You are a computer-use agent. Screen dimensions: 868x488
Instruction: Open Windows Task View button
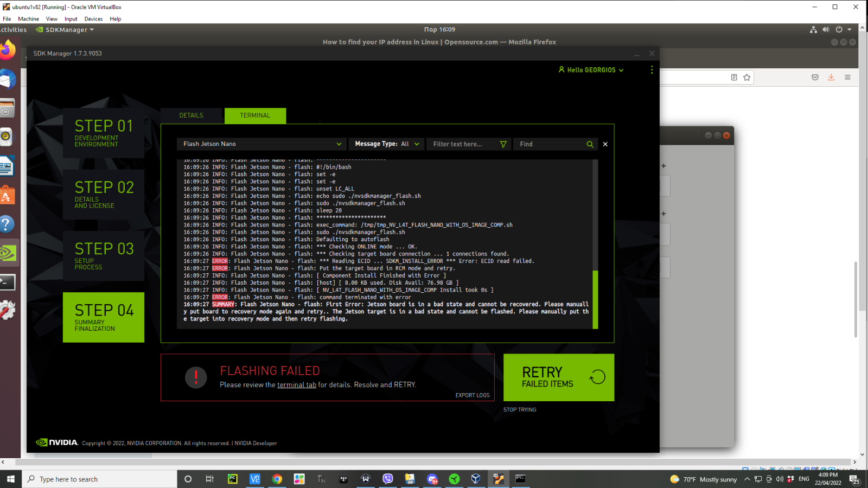(209, 479)
